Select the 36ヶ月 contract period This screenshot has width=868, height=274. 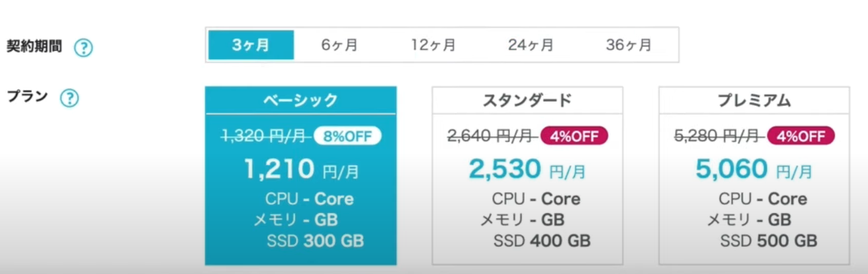pyautogui.click(x=629, y=45)
